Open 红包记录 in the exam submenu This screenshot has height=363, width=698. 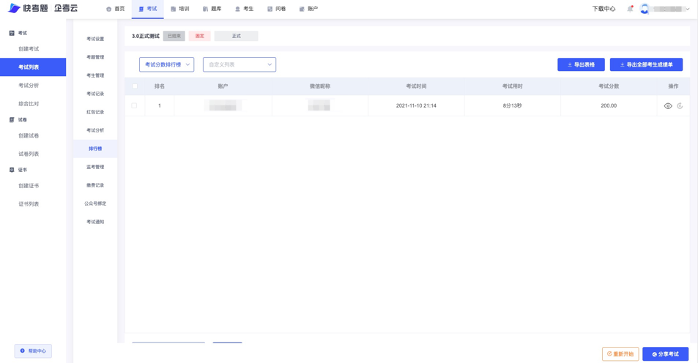[95, 112]
